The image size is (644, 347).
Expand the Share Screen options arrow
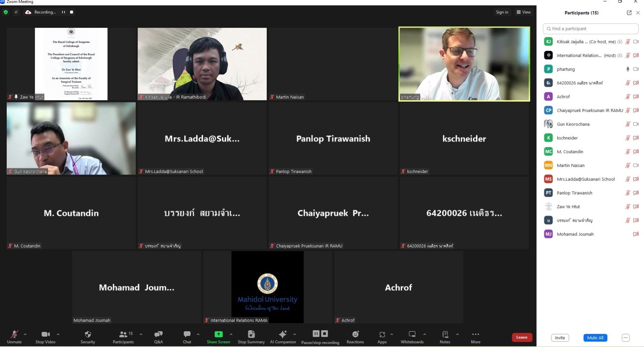[231, 334]
